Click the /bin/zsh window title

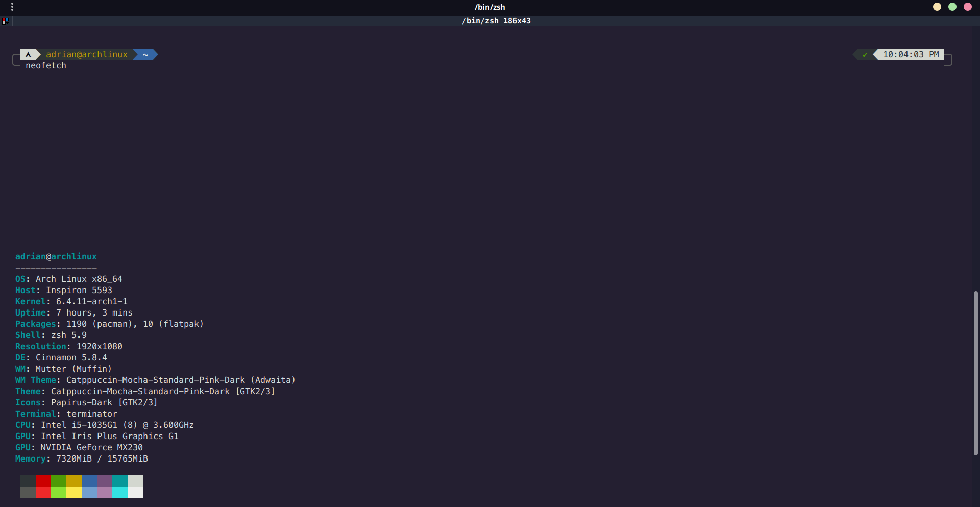[489, 7]
